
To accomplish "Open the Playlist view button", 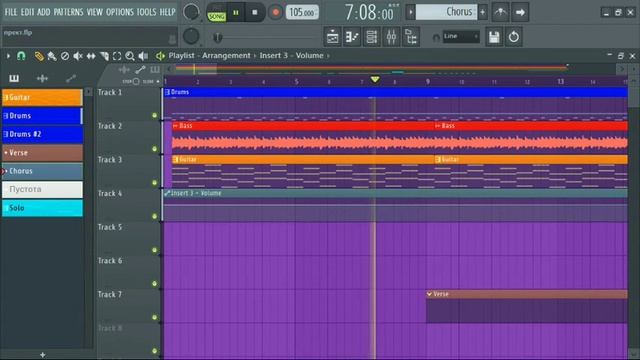I will pyautogui.click(x=332, y=37).
